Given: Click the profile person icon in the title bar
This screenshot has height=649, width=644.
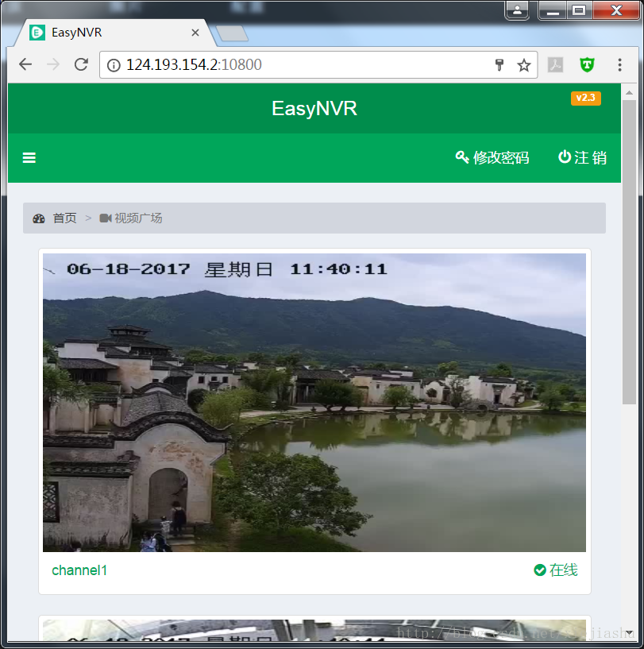Looking at the screenshot, I should pyautogui.click(x=517, y=11).
